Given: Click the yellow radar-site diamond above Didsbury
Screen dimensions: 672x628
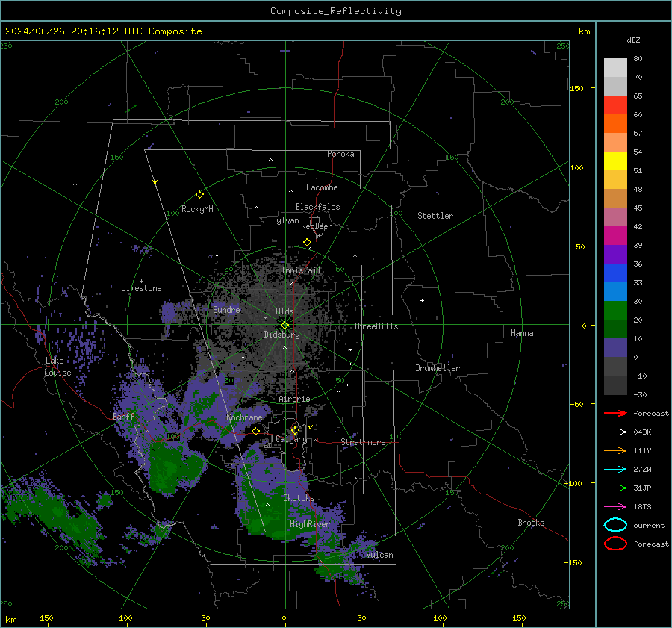Looking at the screenshot, I should (284, 326).
